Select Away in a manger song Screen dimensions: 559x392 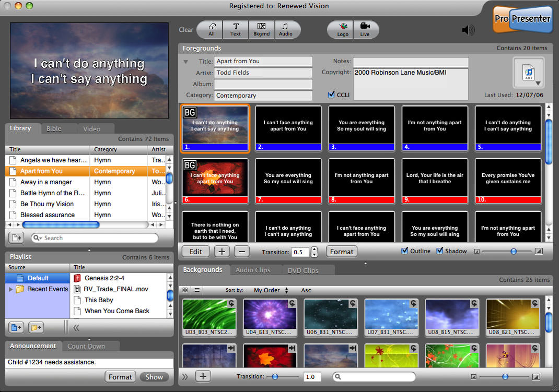coord(86,182)
